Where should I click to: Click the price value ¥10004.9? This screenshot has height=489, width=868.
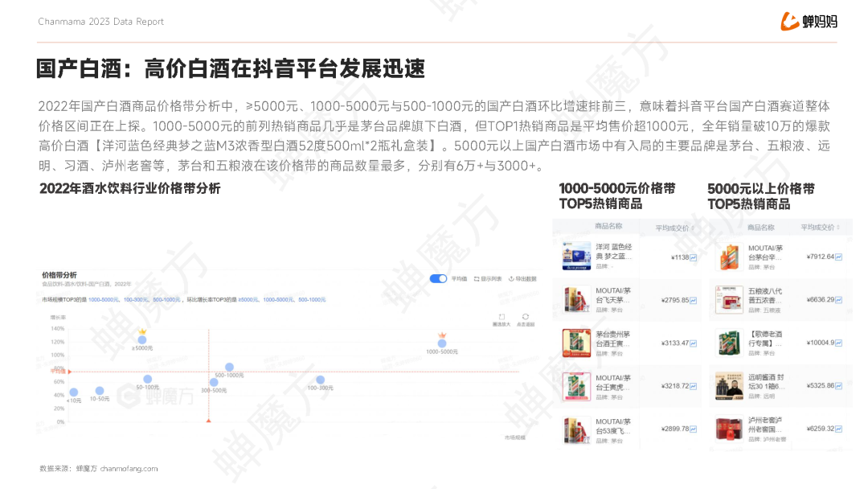(x=821, y=343)
